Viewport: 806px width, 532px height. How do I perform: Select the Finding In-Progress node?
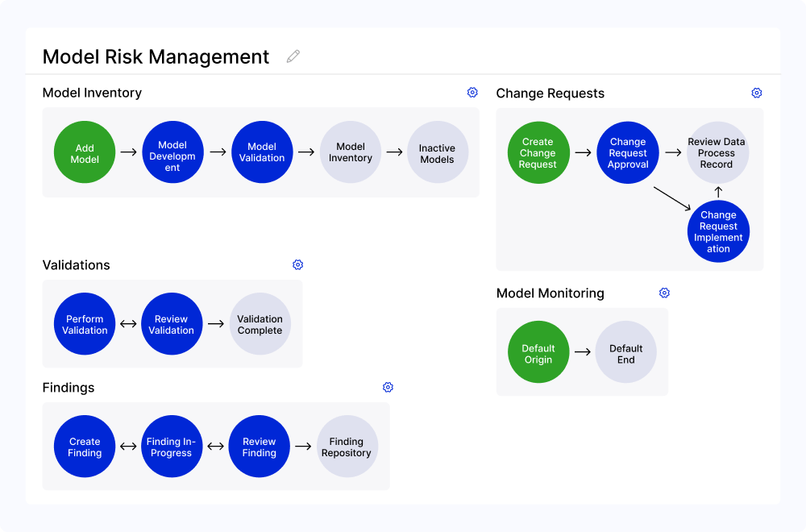(172, 447)
